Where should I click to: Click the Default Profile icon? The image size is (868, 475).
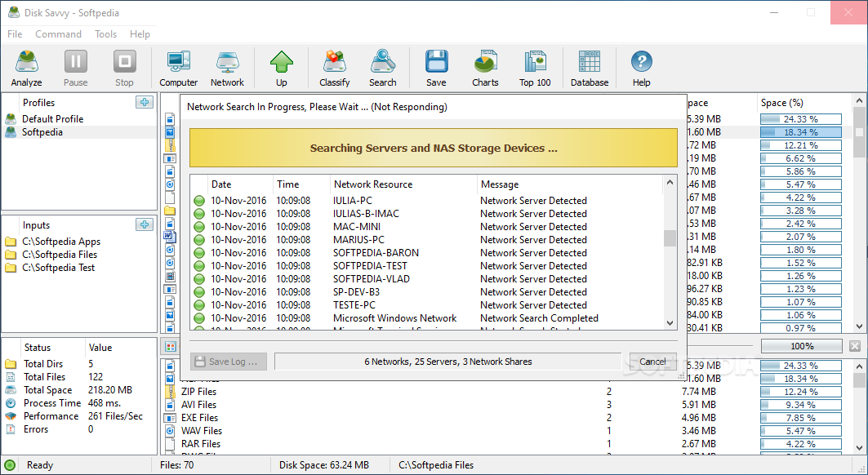point(11,118)
